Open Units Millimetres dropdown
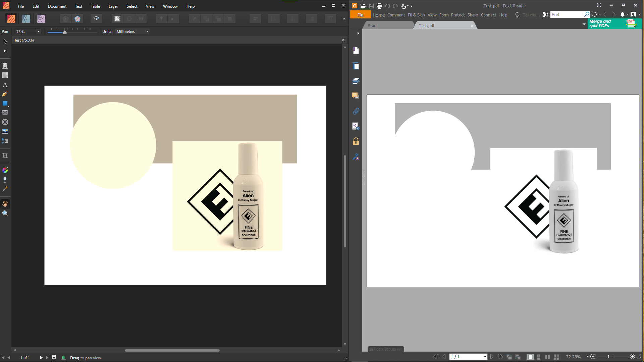Image resolution: width=644 pixels, height=362 pixels. pyautogui.click(x=132, y=32)
